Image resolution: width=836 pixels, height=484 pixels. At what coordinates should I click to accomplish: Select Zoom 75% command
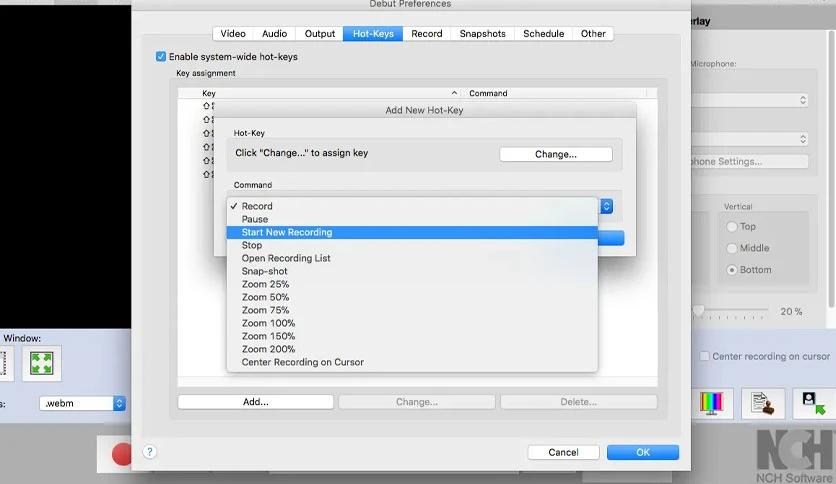point(412,310)
